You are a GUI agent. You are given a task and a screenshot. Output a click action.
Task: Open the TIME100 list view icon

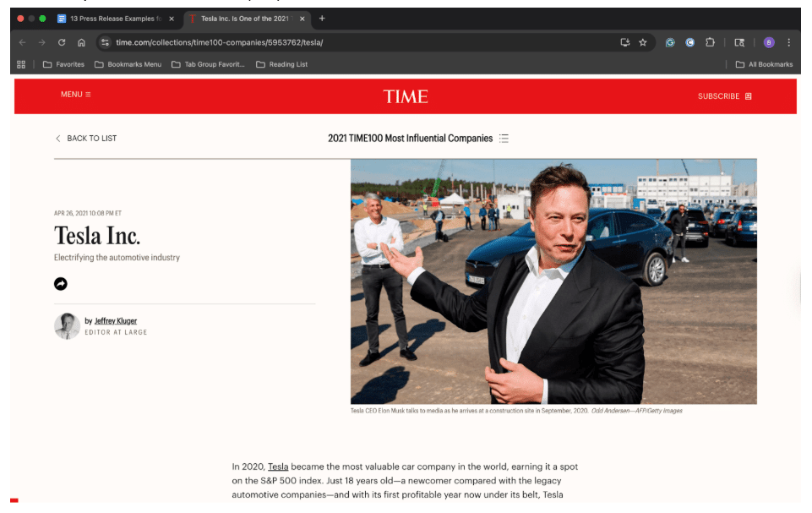(504, 138)
